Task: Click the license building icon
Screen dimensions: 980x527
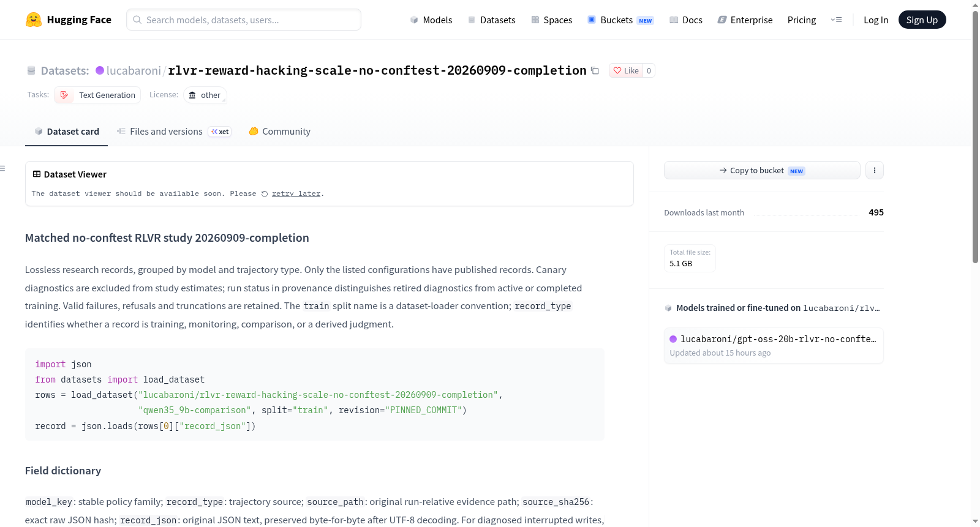Action: click(192, 95)
